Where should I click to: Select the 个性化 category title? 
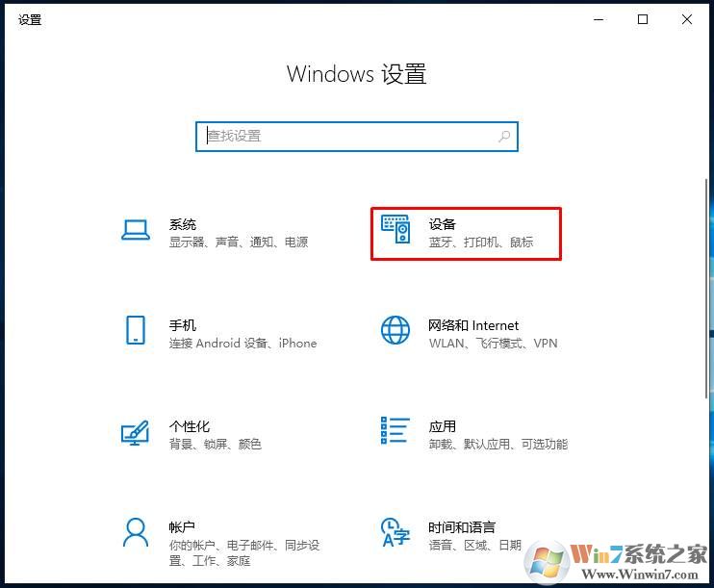tap(190, 426)
